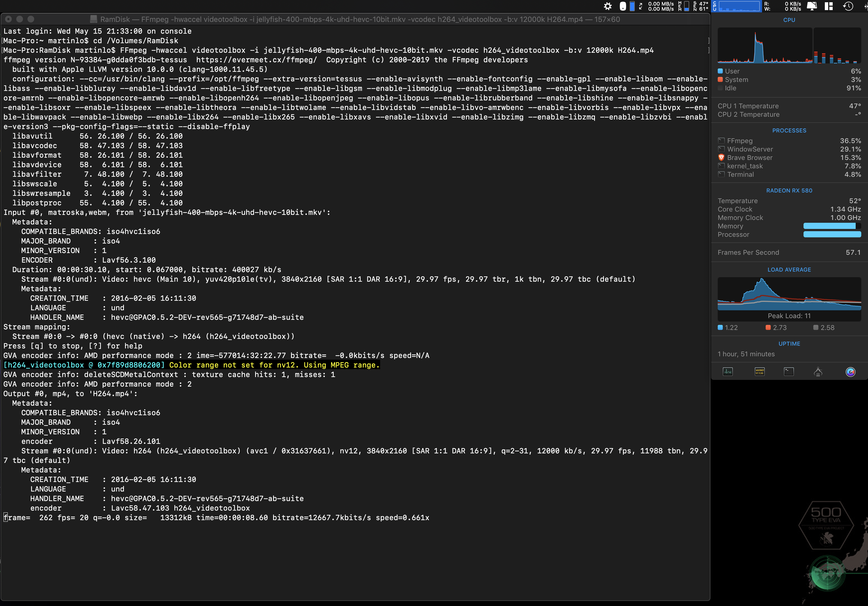This screenshot has height=606, width=868.
Task: Click the frame= 262 progress line
Action: (216, 517)
